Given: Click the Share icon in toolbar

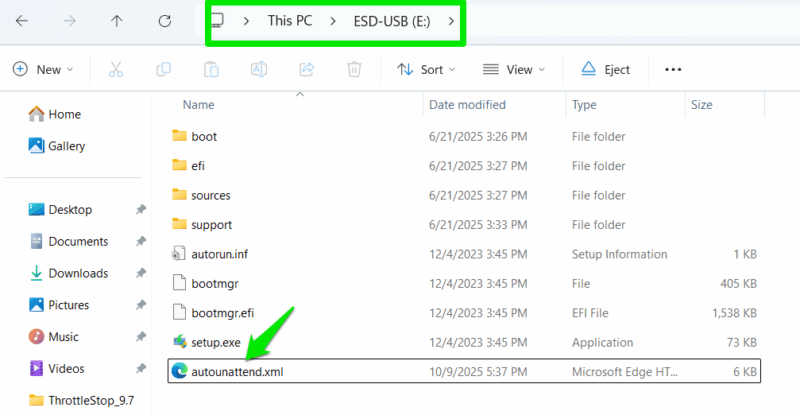Looking at the screenshot, I should [x=306, y=69].
